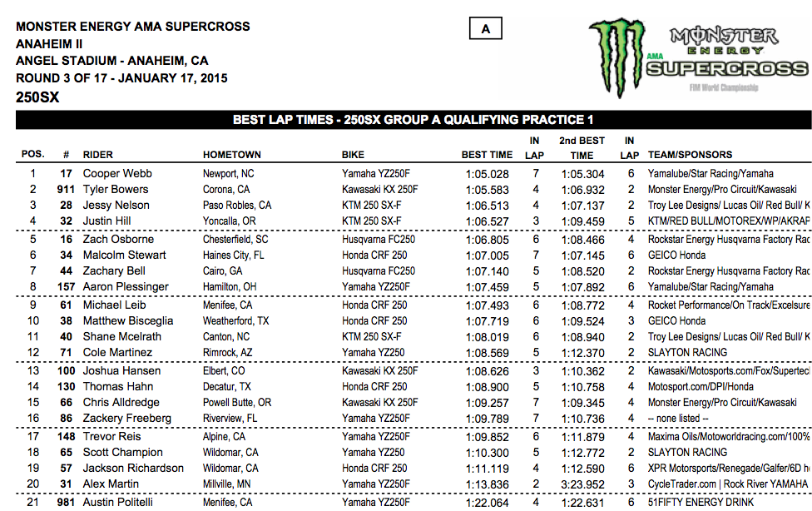Select the BIKE column header

353,155
